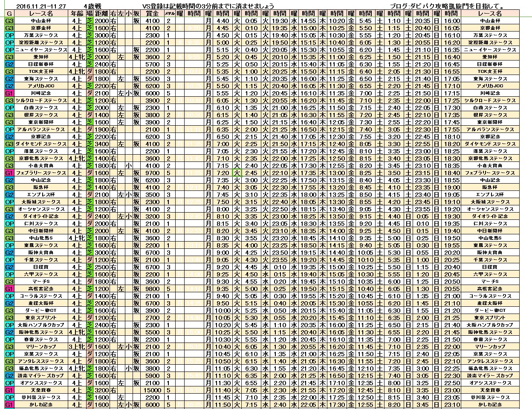Click the 9700 prize cell for フェブラリーステークス
The image size is (532, 409).
tap(152, 173)
